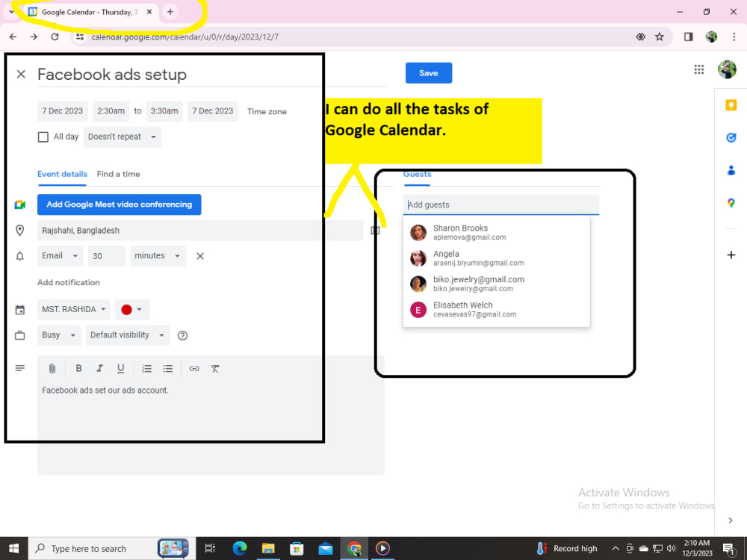Click the 2:30am start time
This screenshot has height=560, width=747.
click(111, 111)
